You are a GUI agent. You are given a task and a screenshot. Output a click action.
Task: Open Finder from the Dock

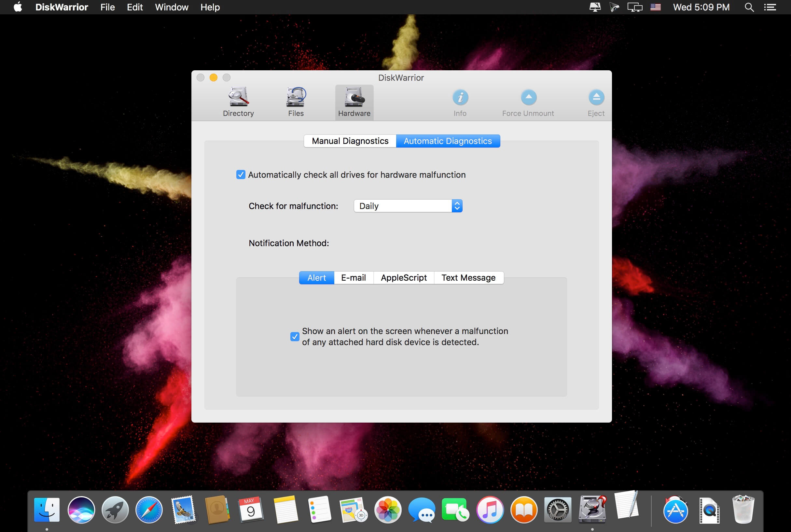(x=46, y=509)
